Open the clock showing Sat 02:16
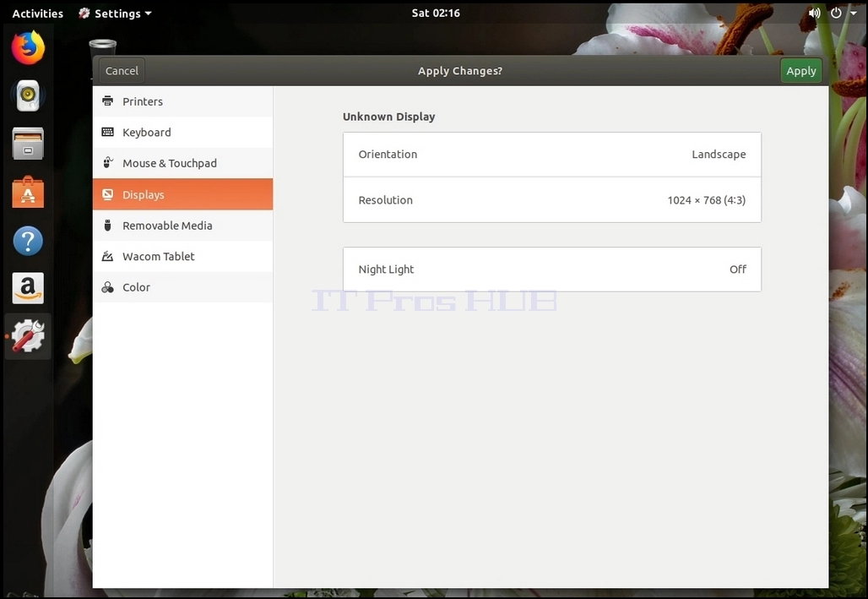The height and width of the screenshot is (599, 868). 436,13
